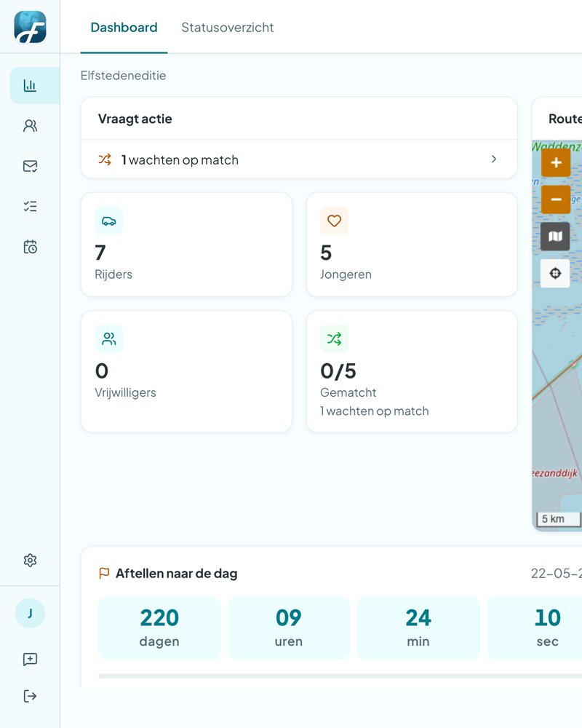Click the J user avatar

pyautogui.click(x=30, y=613)
